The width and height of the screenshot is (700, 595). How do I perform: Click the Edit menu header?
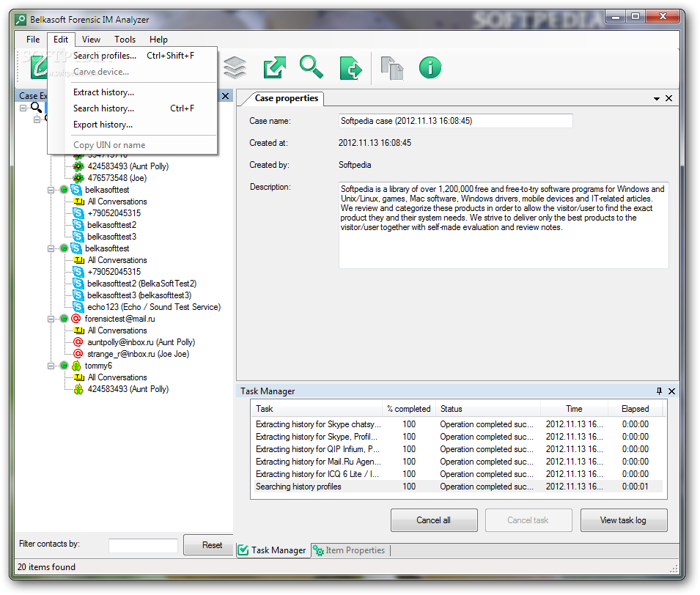[x=61, y=40]
